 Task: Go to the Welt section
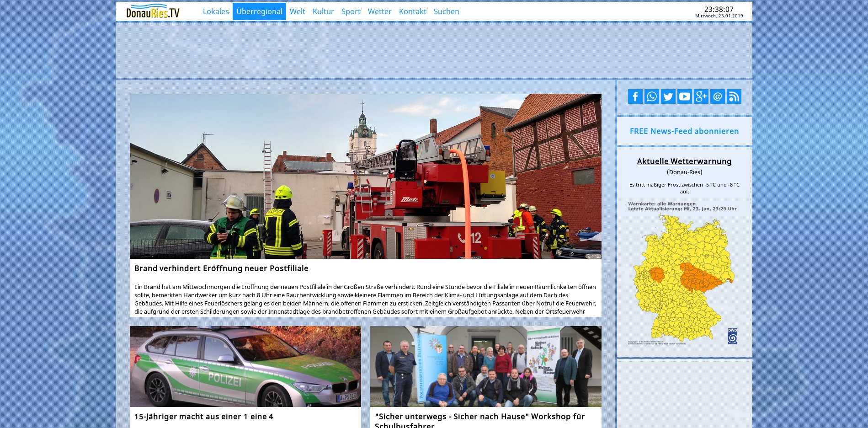297,11
